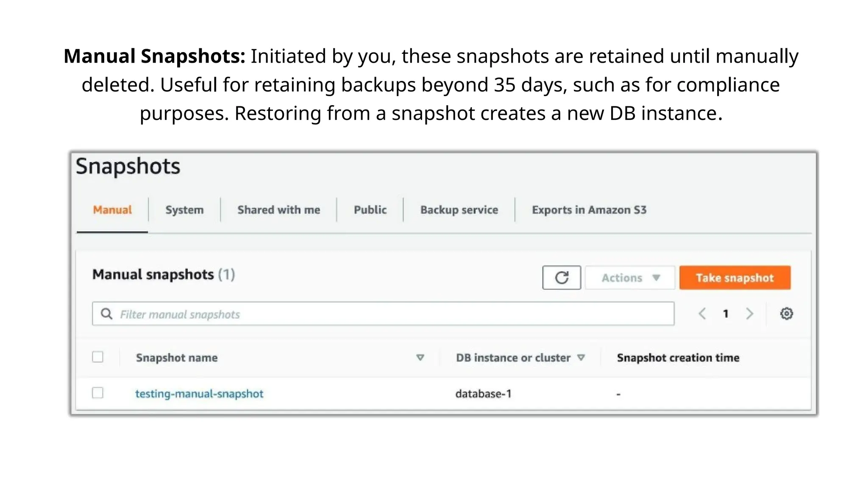This screenshot has height=488, width=868.
Task: Switch to the System tab
Action: click(x=184, y=210)
